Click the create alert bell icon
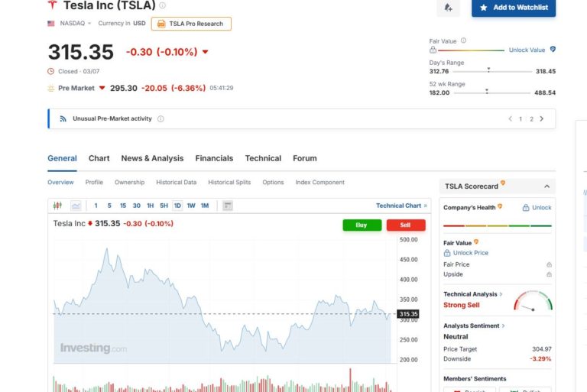The width and height of the screenshot is (587, 392). coord(448,8)
